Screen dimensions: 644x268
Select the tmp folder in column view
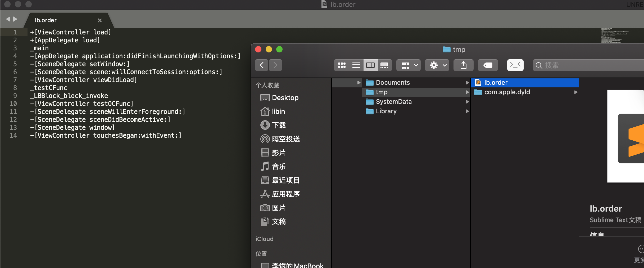416,92
